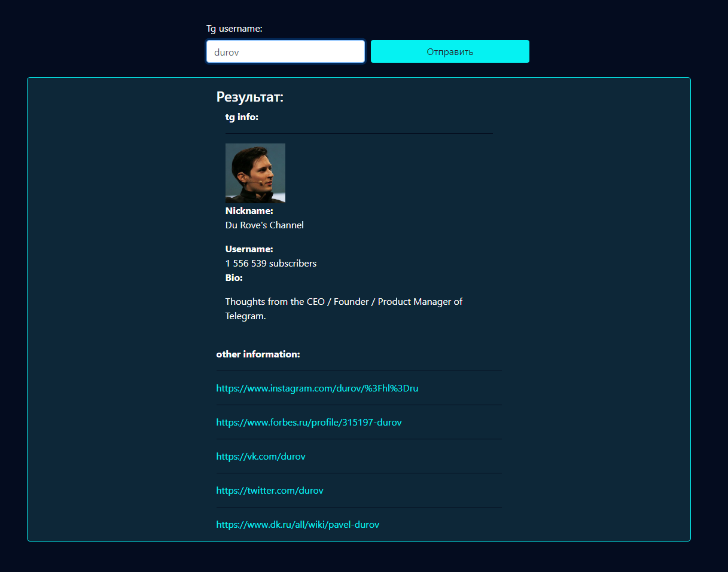Open the dk.ru pavel-durov wiki link

298,524
